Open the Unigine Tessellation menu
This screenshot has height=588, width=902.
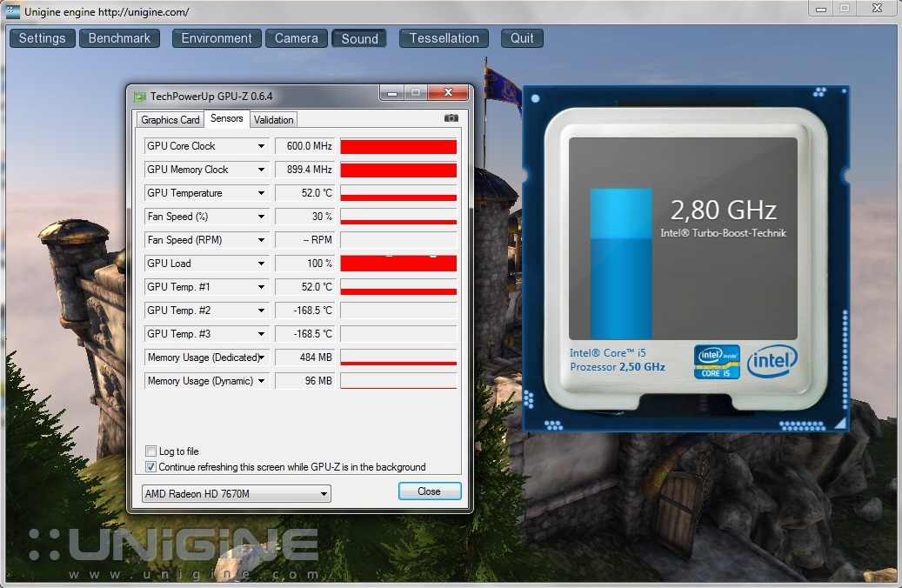pyautogui.click(x=444, y=38)
